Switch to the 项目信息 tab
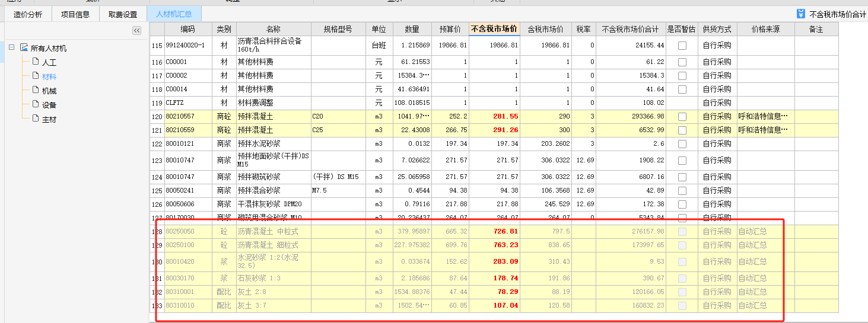Viewport: 868px width, 323px height. click(75, 14)
